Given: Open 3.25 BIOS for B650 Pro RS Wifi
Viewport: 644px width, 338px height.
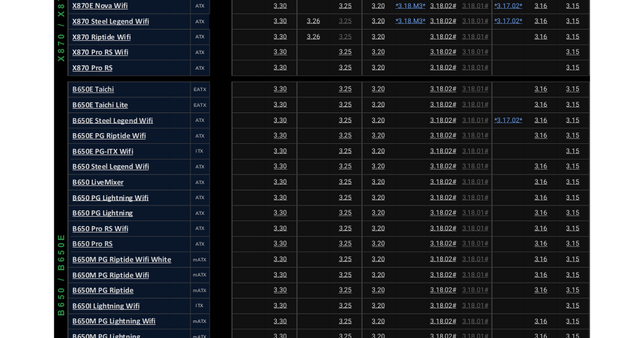Looking at the screenshot, I should (x=345, y=229).
